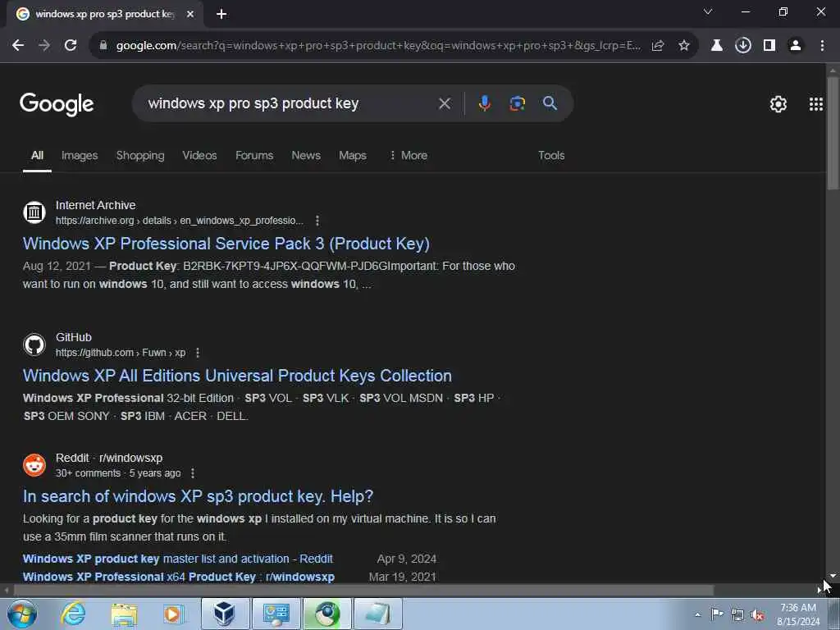Open the search Tools options
Viewport: 840px width, 630px height.
pos(551,155)
